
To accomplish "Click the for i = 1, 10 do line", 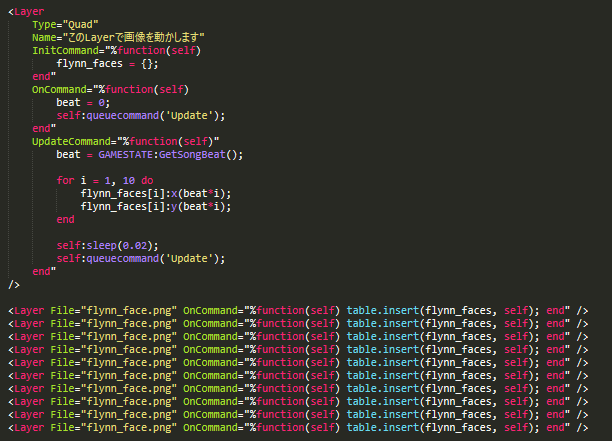I will 105,181.
